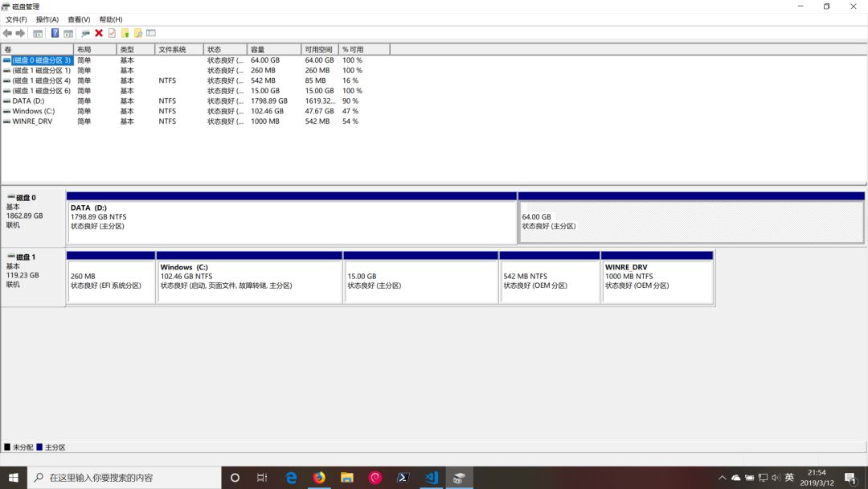Open the 帮助(H) menu
The height and width of the screenshot is (489, 868).
tap(111, 19)
